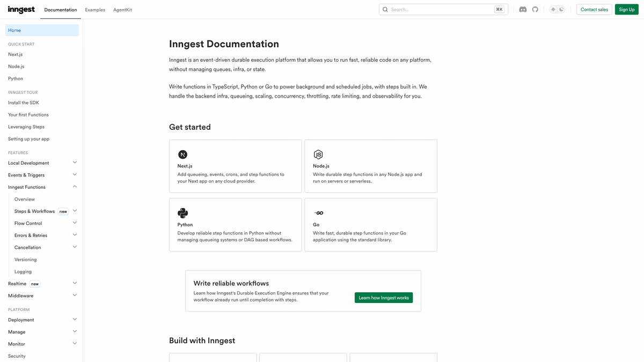Open the Go get started card
Viewport: 644px width, 362px height.
click(x=371, y=225)
